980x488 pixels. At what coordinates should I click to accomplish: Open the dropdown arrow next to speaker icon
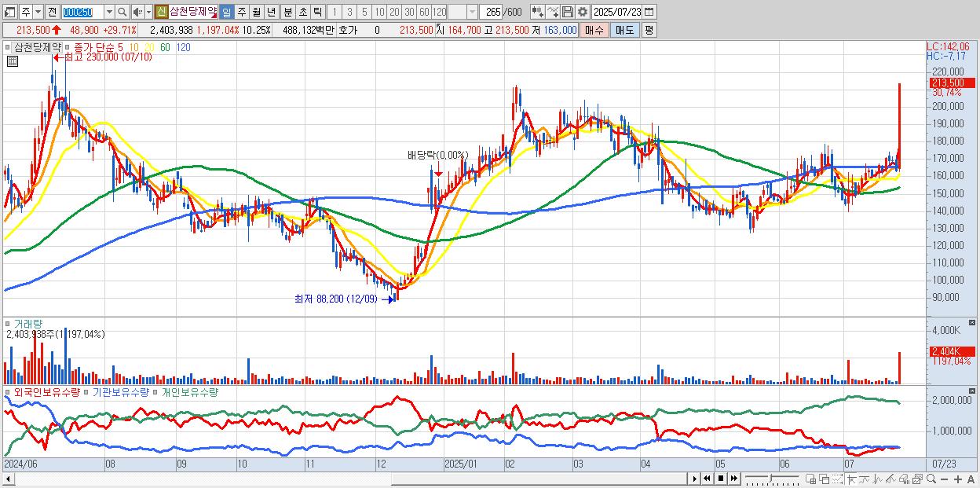[148, 12]
